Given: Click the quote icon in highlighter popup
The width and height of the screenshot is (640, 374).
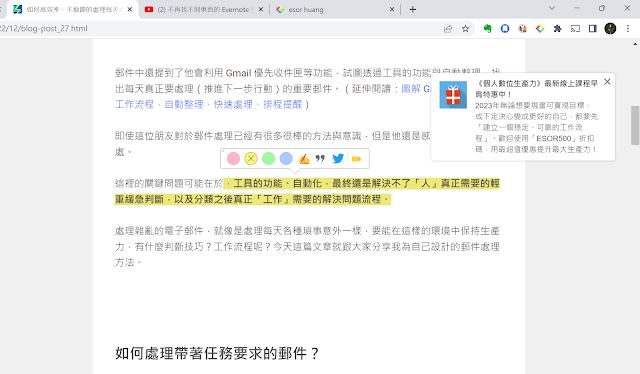Looking at the screenshot, I should tap(320, 158).
